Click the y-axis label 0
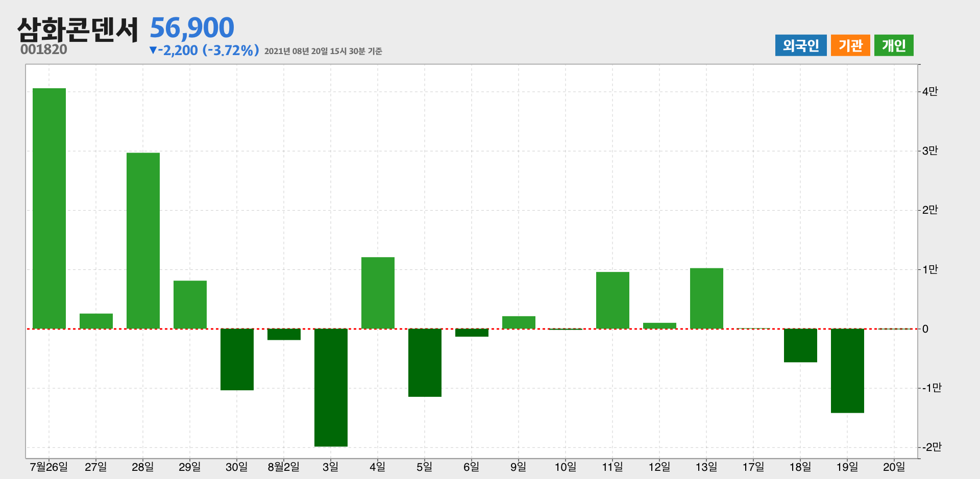Image resolution: width=980 pixels, height=479 pixels. [x=925, y=329]
